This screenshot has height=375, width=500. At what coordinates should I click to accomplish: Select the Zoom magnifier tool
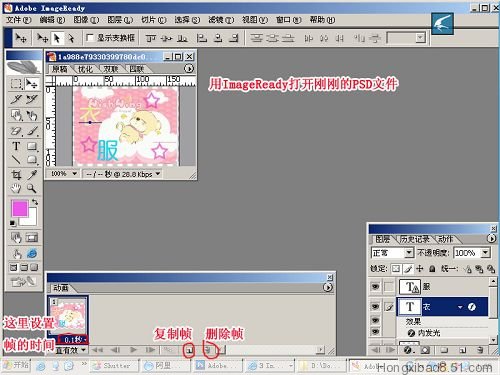tap(32, 189)
